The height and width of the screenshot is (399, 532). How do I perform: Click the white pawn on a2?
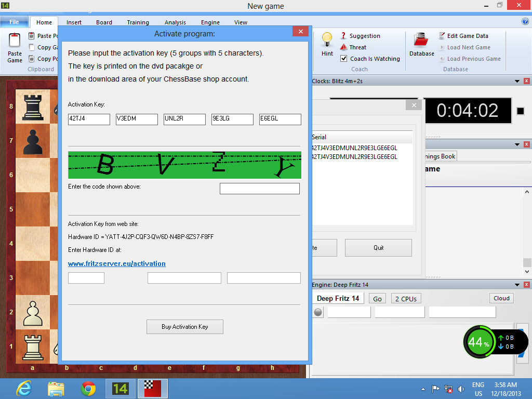[x=33, y=313]
